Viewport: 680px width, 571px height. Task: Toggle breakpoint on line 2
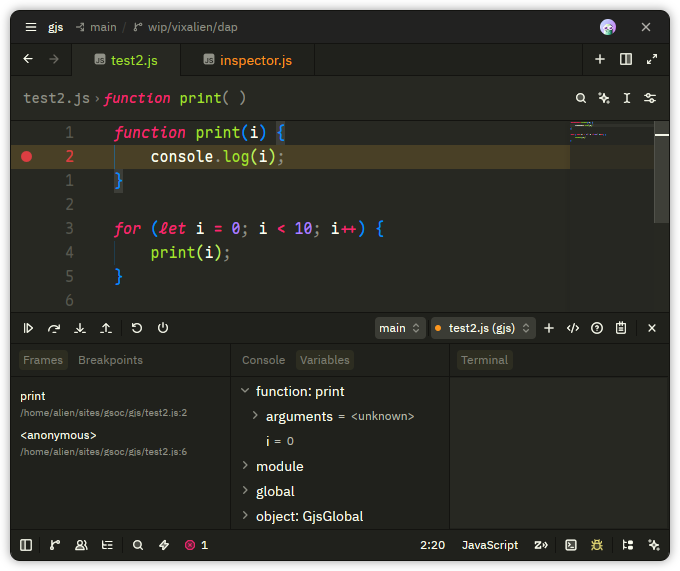26,157
